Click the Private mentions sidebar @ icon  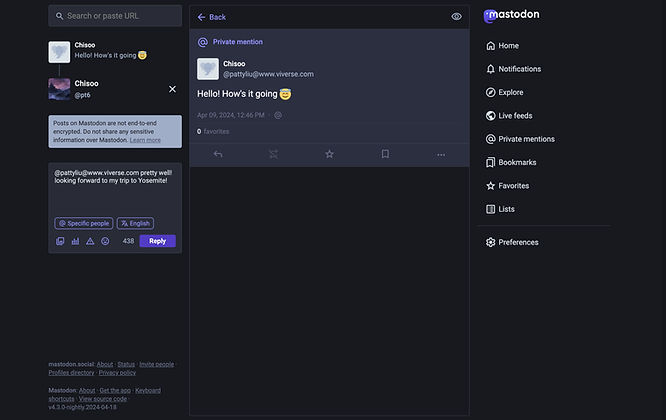(x=491, y=139)
